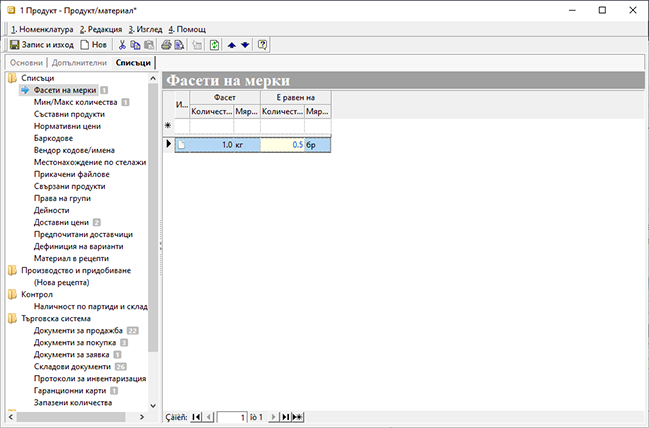Image resolution: width=649 pixels, height=428 pixels.
Task: Create a new record with Нов
Action: pos(94,45)
